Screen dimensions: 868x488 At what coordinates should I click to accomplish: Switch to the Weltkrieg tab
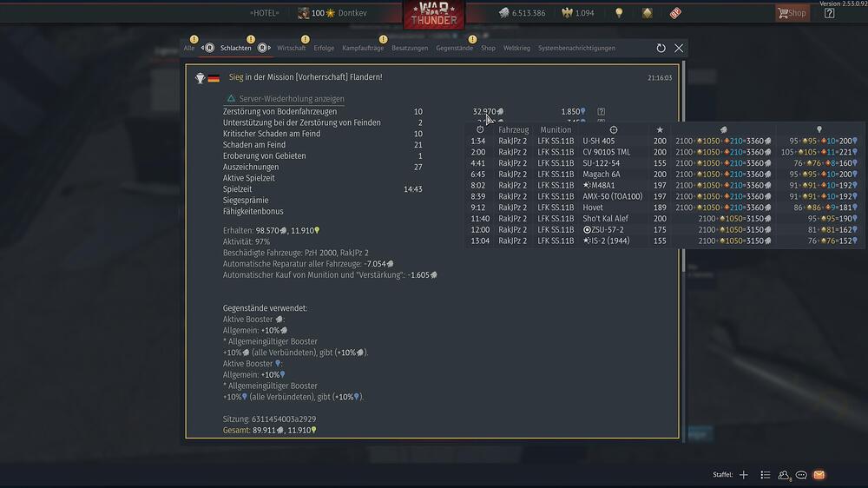516,48
